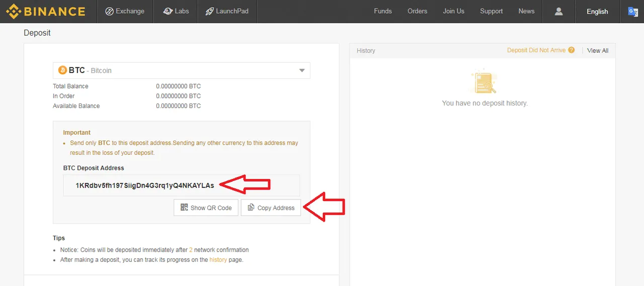644x286 pixels.
Task: Click the orange Bitcoin coin icon
Action: click(x=63, y=70)
